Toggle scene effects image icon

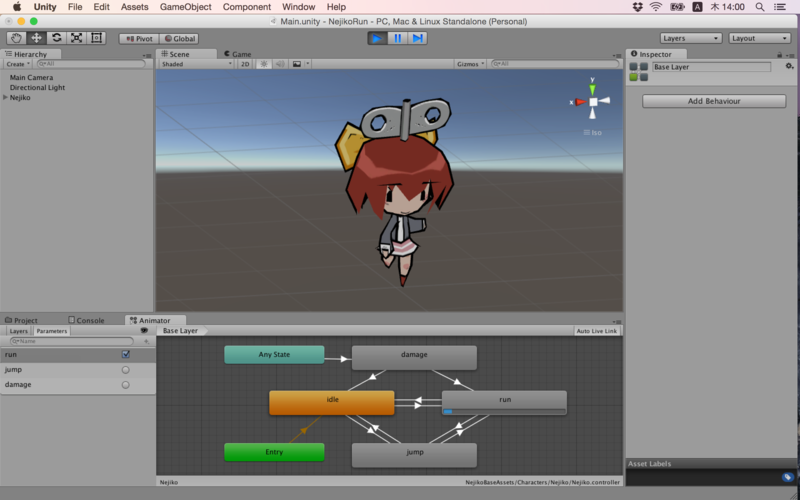(296, 64)
